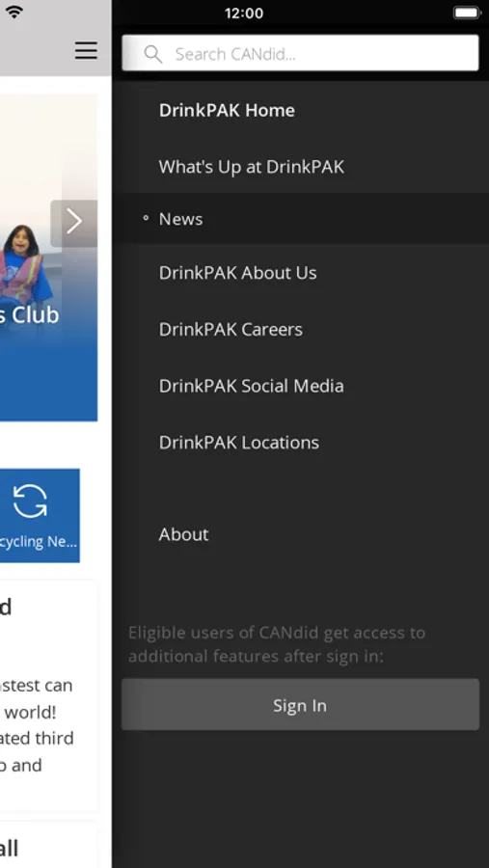Tap the status bar time 12:00
Viewport: 489px width, 868px height.
coord(244,14)
